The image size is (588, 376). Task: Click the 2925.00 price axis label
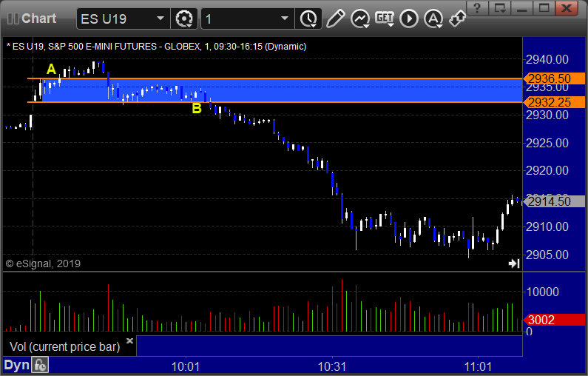pyautogui.click(x=547, y=143)
